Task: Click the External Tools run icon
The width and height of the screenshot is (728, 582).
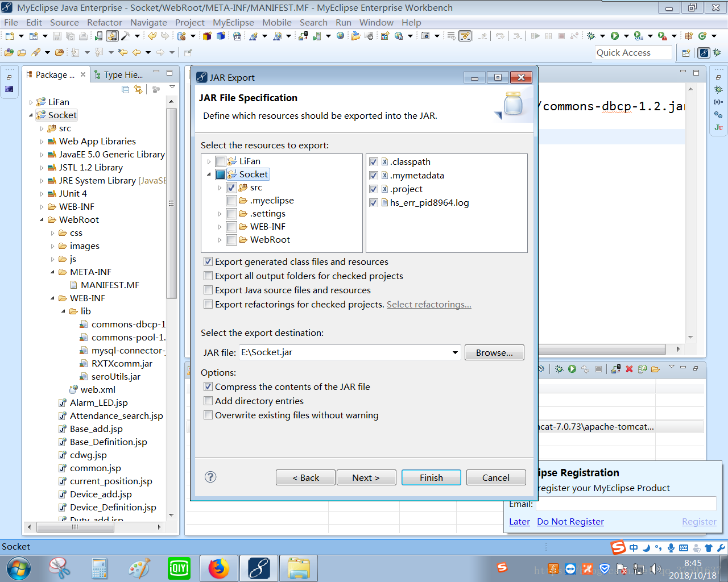Action: click(x=663, y=36)
